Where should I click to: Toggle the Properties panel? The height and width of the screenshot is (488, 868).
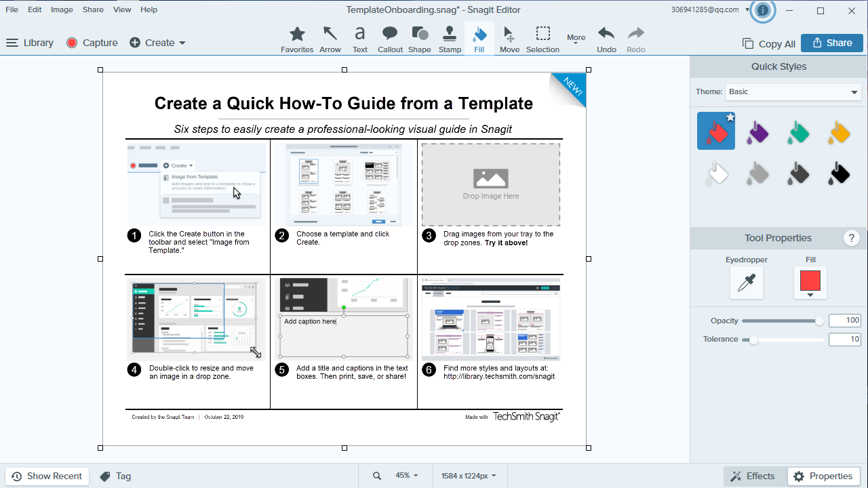click(824, 476)
